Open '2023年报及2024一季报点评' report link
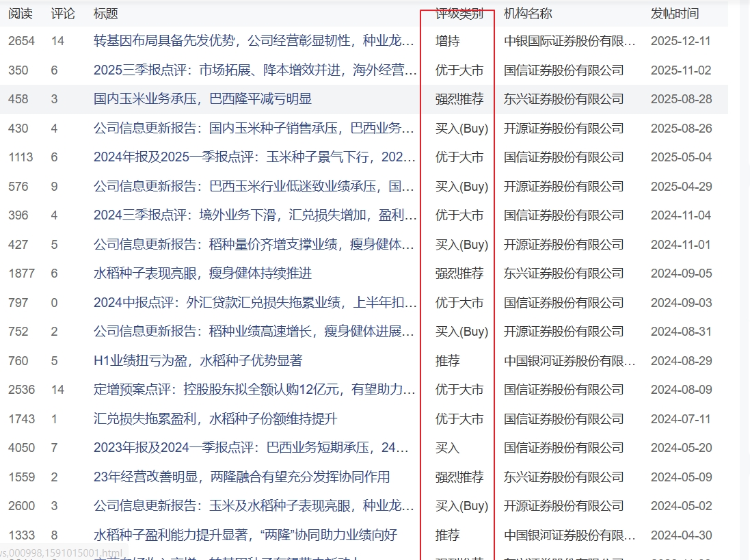Viewport: 750px width, 560px height. [251, 448]
